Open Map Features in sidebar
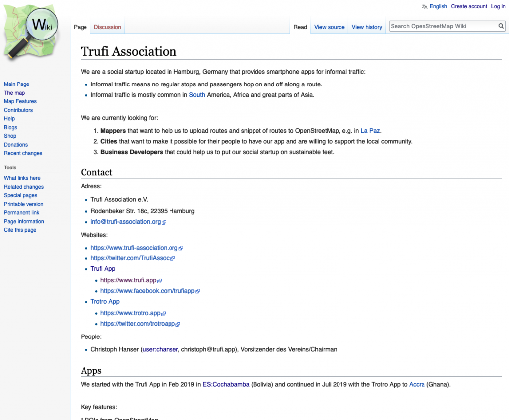The height and width of the screenshot is (420, 509). pyautogui.click(x=20, y=101)
